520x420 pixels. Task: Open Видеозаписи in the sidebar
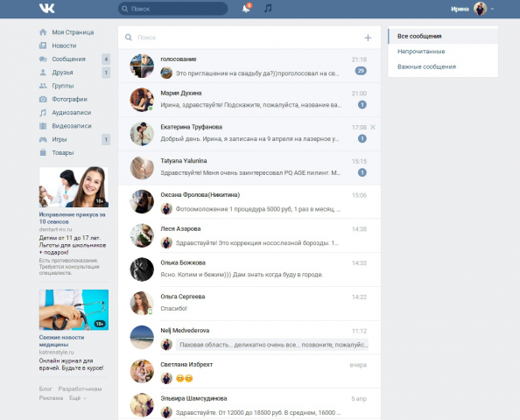tap(72, 126)
